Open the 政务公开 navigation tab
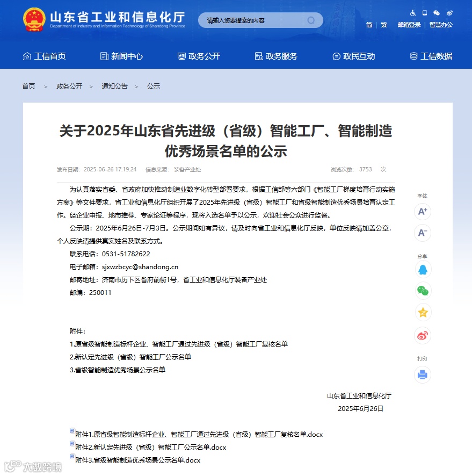Viewport: 472px width, 476px height. pyautogui.click(x=199, y=56)
